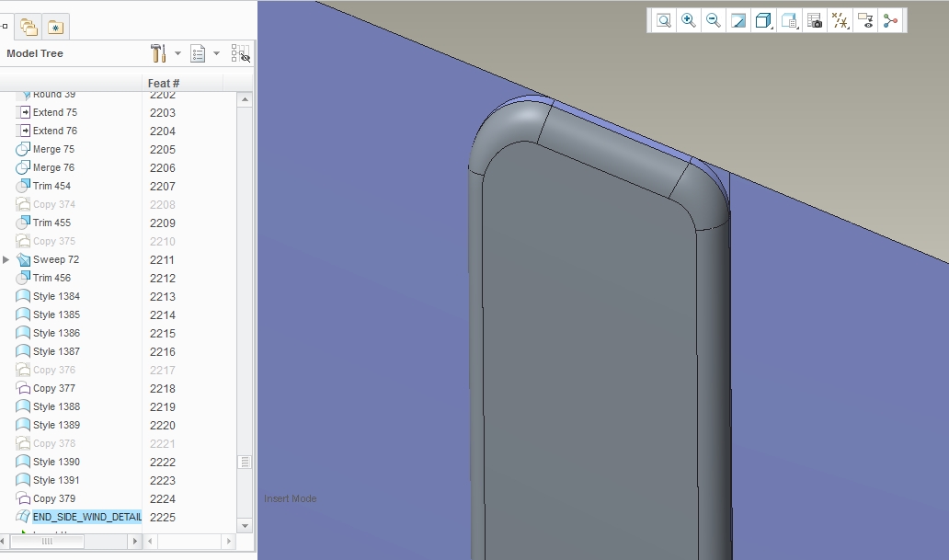Switch to the Folder Browser tab
The height and width of the screenshot is (560, 949).
coord(29,28)
